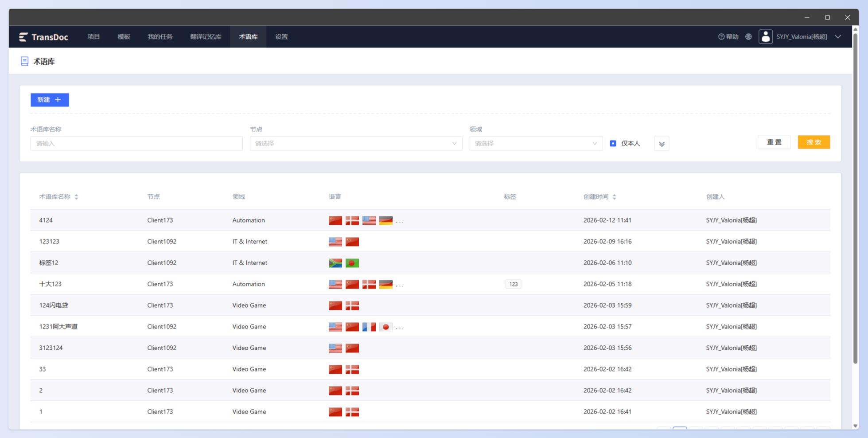The height and width of the screenshot is (438, 868).
Task: Click the orange 搜索 button
Action: pyautogui.click(x=814, y=142)
